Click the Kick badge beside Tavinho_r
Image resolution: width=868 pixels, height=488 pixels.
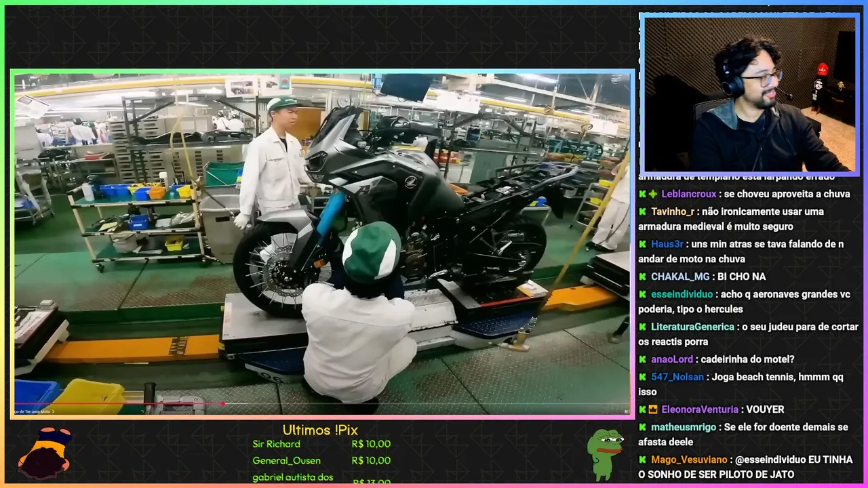642,211
